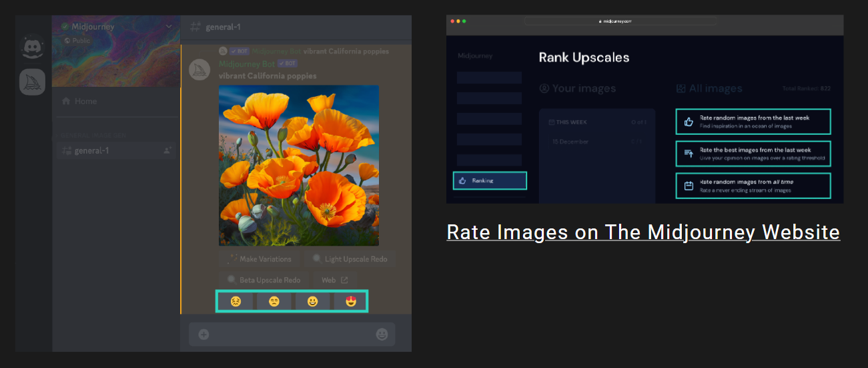Focus the Discord message input field
Screen dimensions: 868x368
coord(292,335)
